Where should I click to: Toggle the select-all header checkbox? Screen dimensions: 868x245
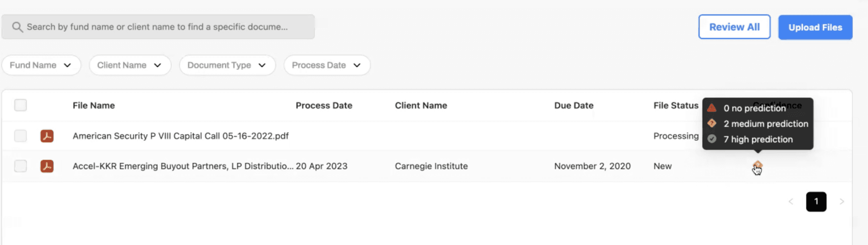[x=20, y=105]
